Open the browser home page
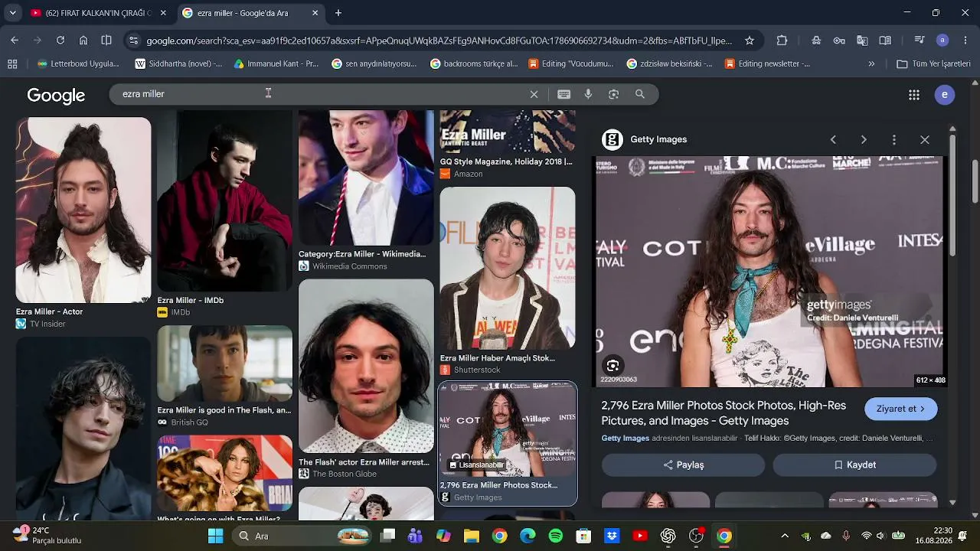 [x=83, y=41]
